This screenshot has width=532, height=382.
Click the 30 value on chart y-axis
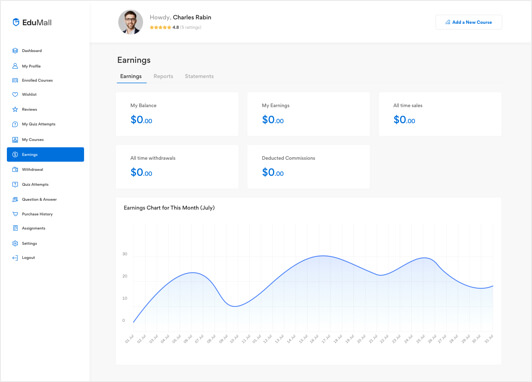[x=125, y=254]
